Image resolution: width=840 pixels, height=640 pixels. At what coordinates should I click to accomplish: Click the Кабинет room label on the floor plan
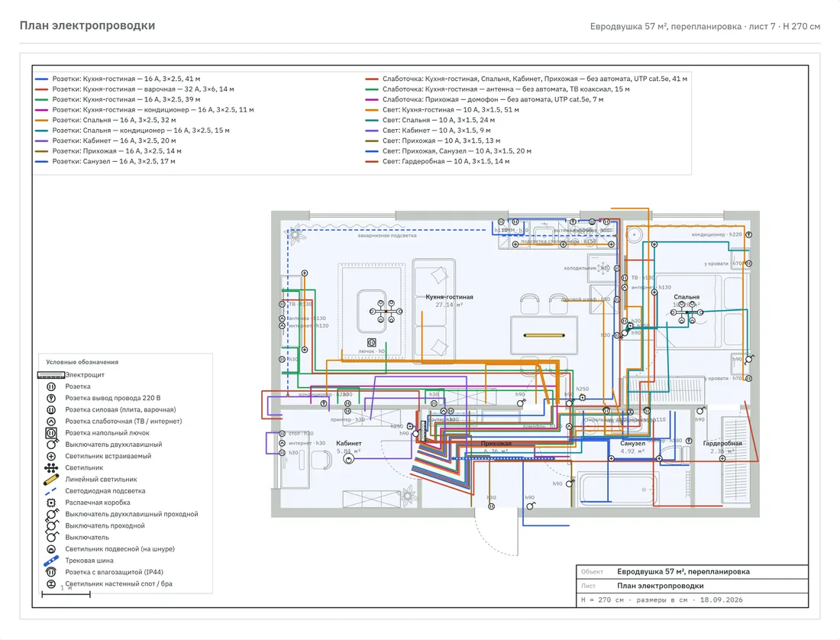coord(349,444)
